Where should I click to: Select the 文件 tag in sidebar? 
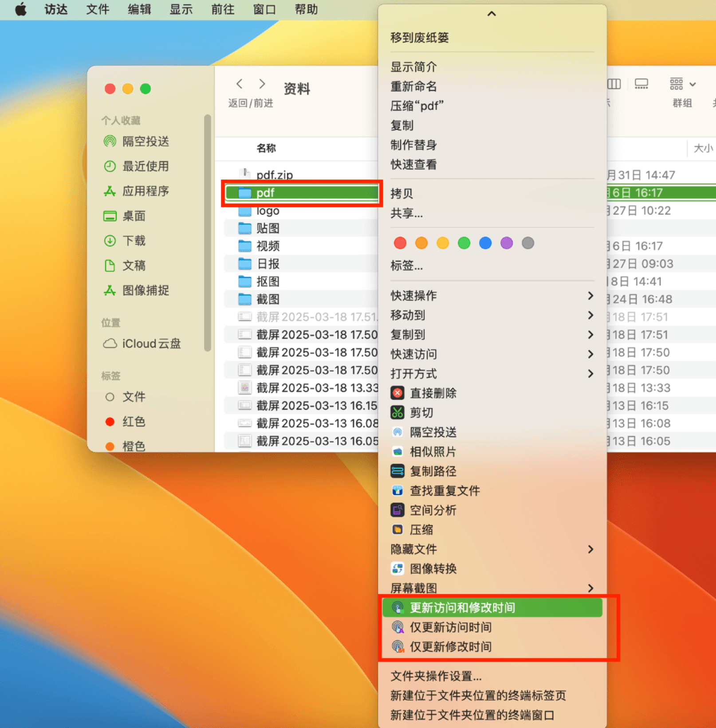coord(125,397)
